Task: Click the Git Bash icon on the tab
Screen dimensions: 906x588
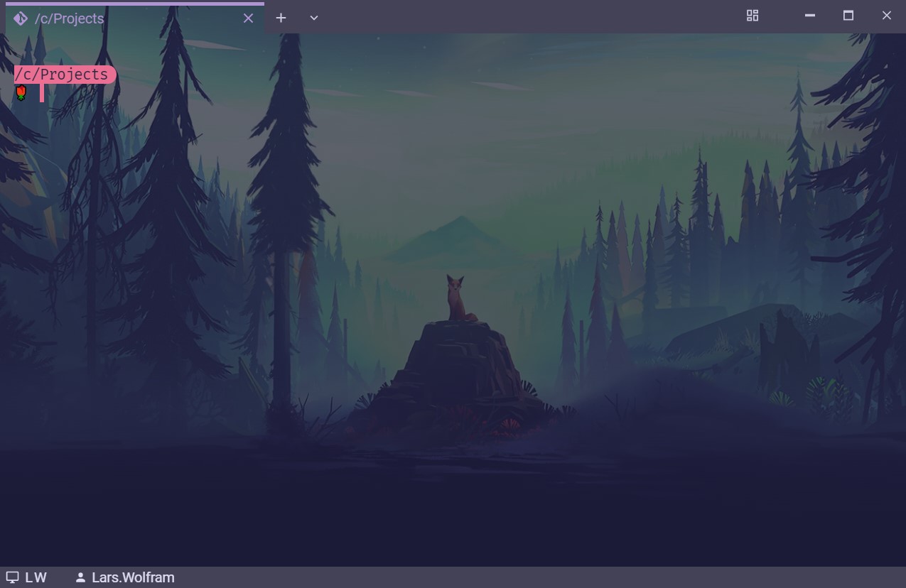Action: pyautogui.click(x=21, y=18)
